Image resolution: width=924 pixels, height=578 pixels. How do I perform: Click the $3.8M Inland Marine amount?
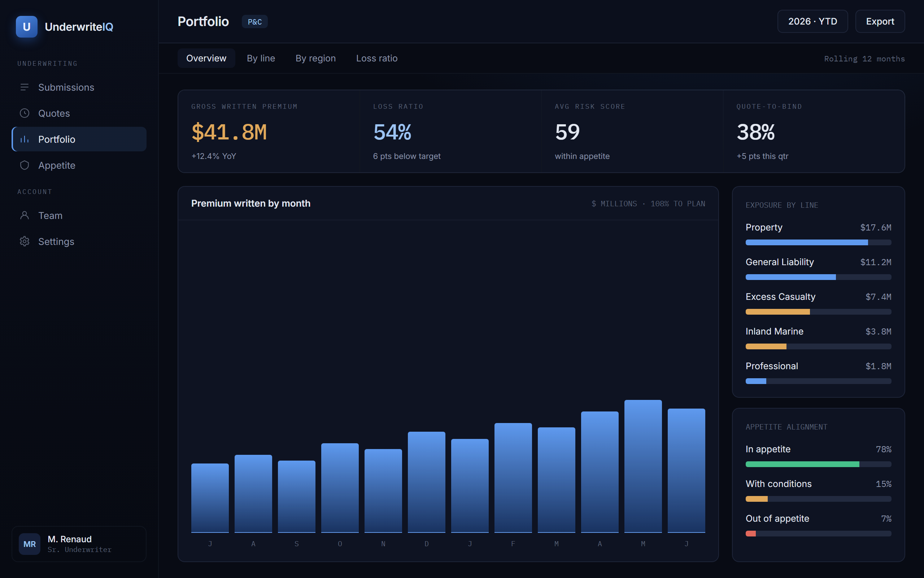(879, 331)
